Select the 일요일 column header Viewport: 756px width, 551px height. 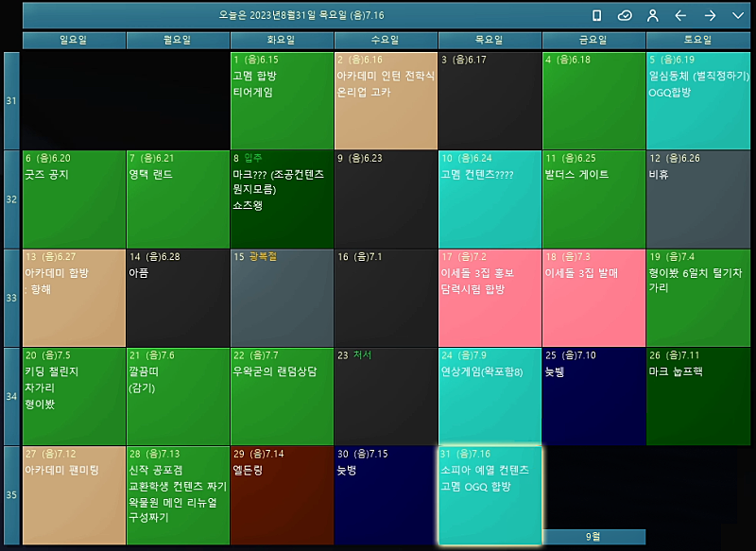[73, 40]
